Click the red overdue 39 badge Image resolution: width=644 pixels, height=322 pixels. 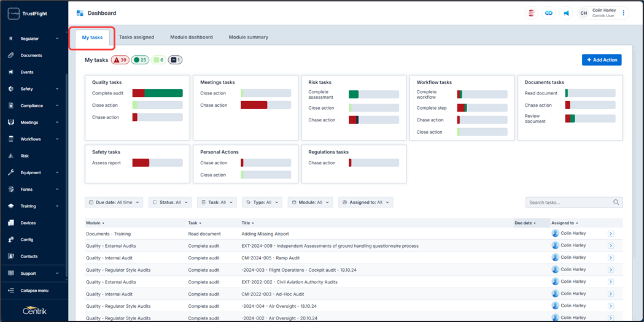(120, 60)
